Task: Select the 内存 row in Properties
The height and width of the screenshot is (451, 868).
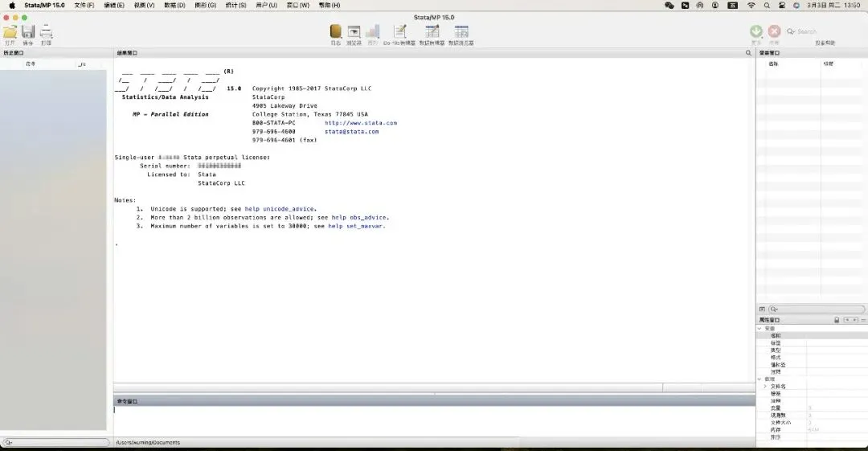Action: (812, 429)
